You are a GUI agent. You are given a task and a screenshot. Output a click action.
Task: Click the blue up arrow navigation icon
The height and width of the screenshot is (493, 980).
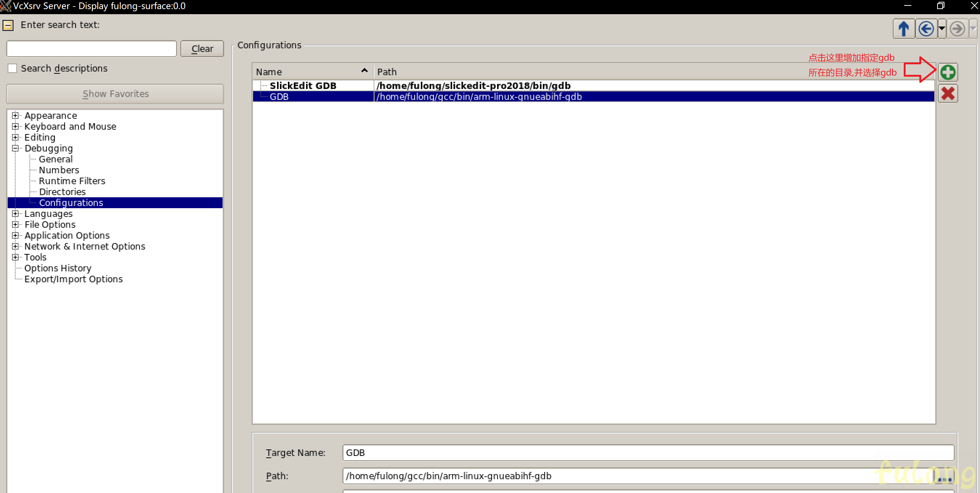(x=903, y=29)
